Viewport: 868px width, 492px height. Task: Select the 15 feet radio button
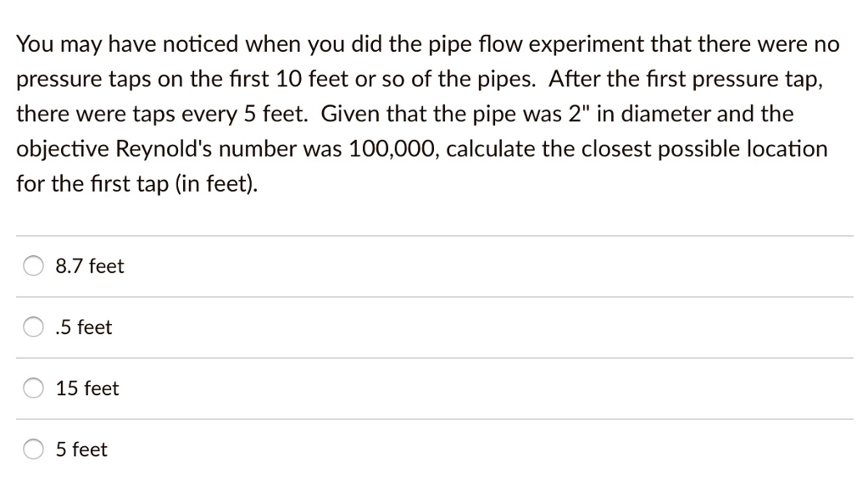[33, 388]
